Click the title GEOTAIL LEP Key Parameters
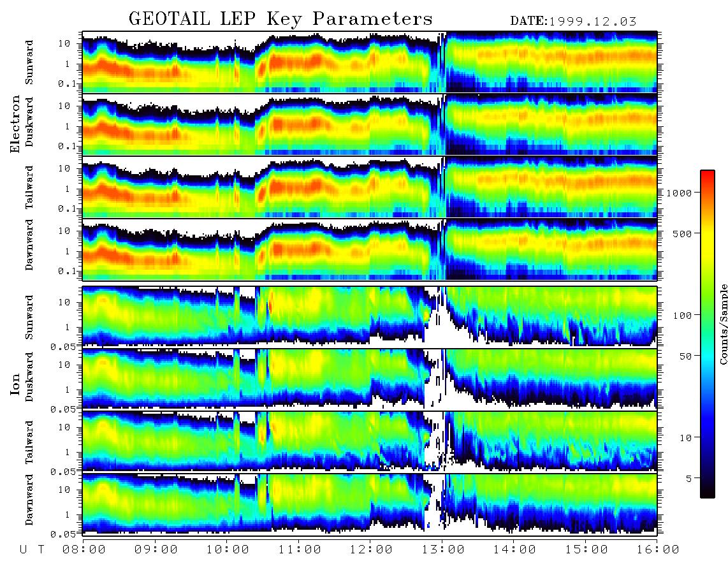The image size is (728, 561). pos(280,19)
